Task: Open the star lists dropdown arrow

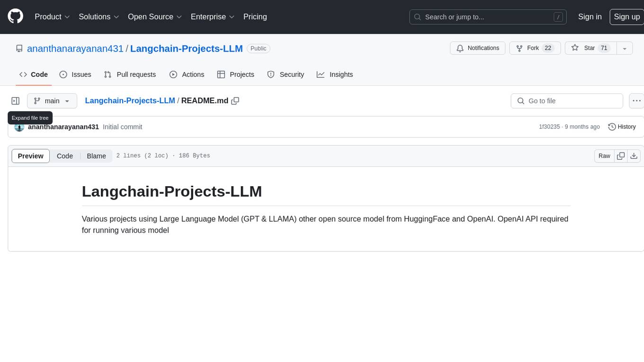Action: click(x=625, y=48)
